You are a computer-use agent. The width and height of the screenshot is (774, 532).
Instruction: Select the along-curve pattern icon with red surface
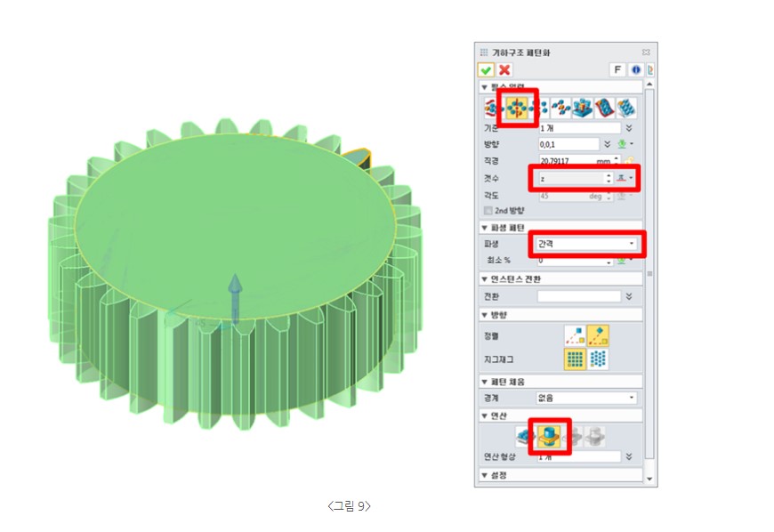[604, 108]
